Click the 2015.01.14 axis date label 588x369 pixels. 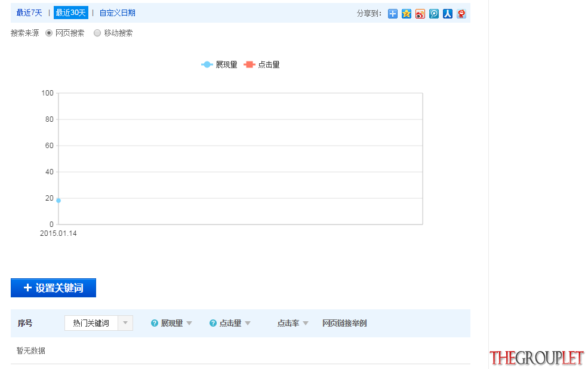[58, 233]
